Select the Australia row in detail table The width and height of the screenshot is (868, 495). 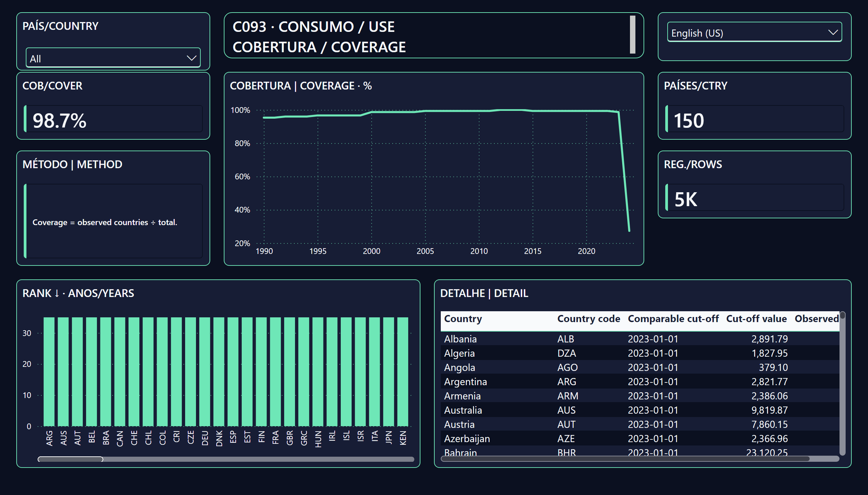[640, 410]
